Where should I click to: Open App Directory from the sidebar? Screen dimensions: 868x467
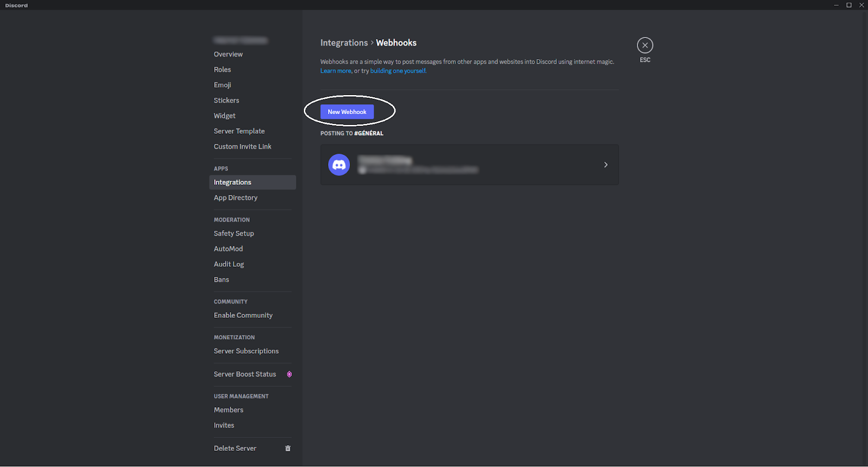pos(235,198)
